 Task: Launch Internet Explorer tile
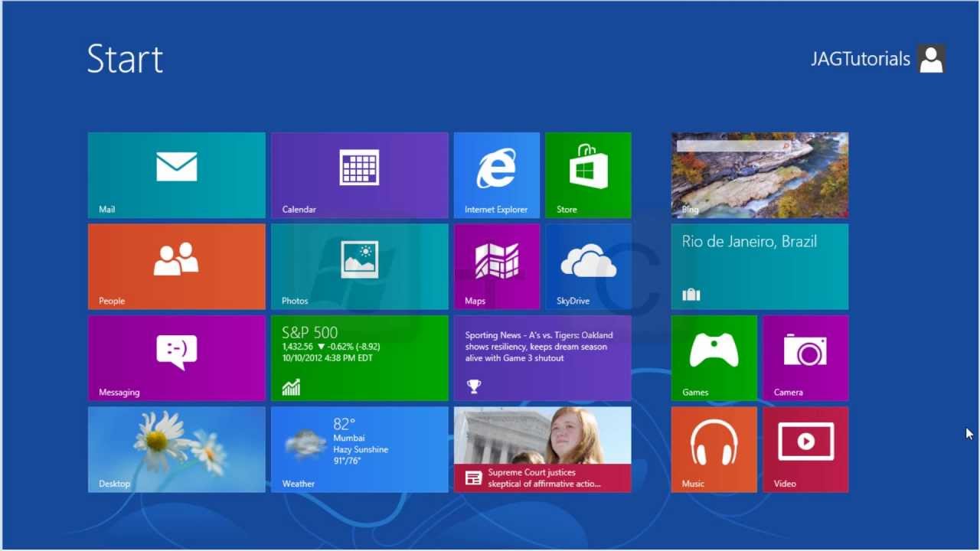point(497,175)
